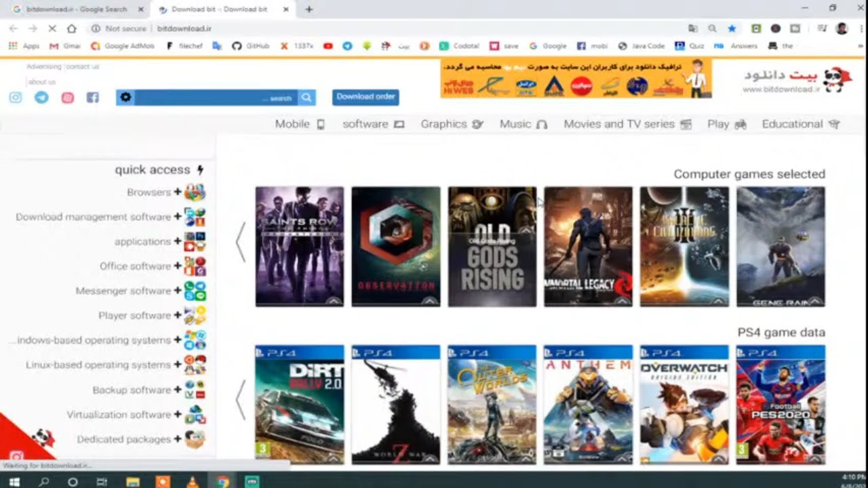The width and height of the screenshot is (868, 488).
Task: Open Saints Row game cover
Action: 299,247
